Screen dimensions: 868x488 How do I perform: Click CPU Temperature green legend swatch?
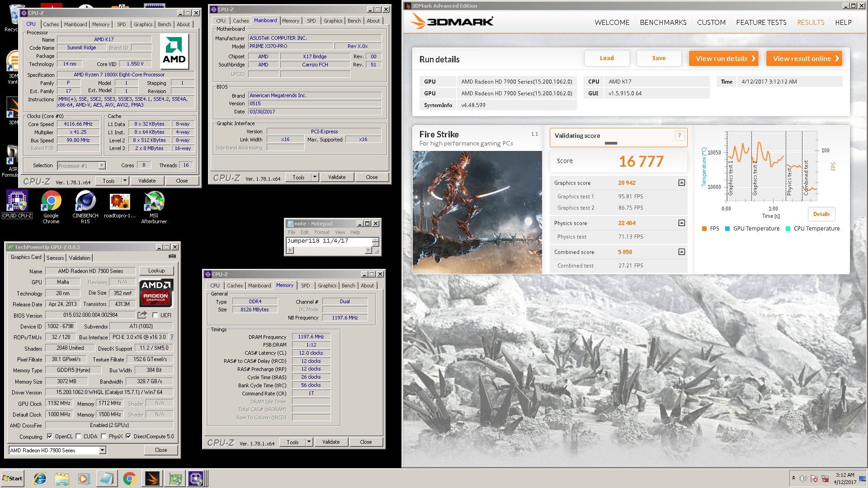[x=788, y=229]
